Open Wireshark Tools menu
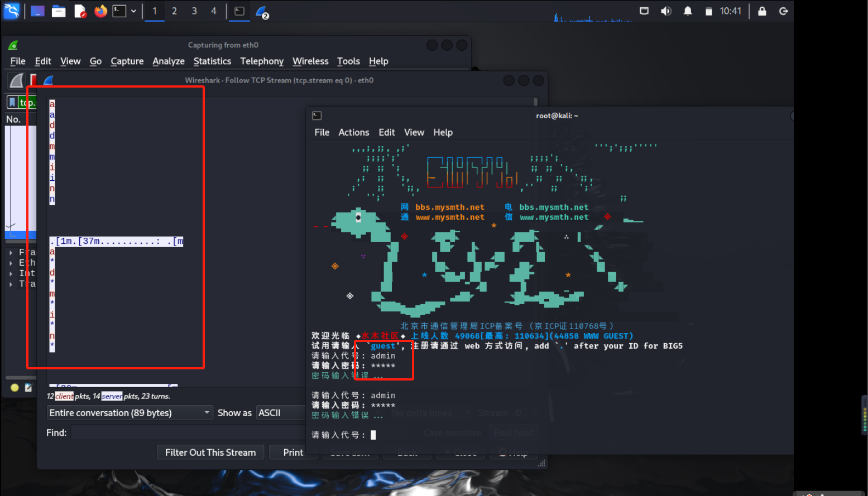This screenshot has width=868, height=496. pyautogui.click(x=348, y=61)
